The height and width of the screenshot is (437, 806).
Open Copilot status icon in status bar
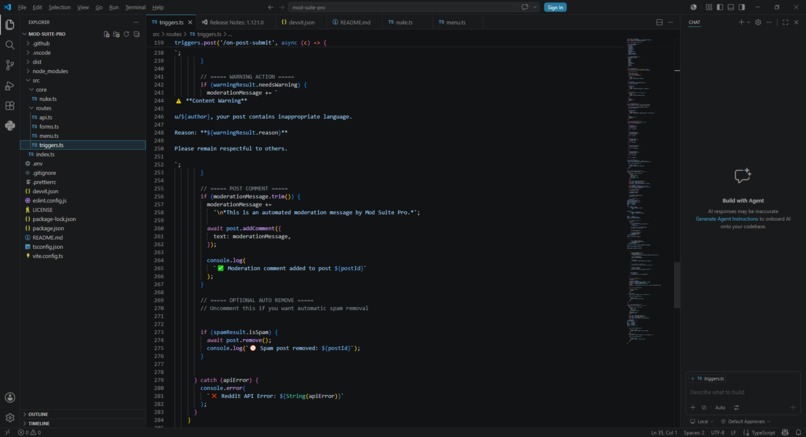(x=785, y=432)
